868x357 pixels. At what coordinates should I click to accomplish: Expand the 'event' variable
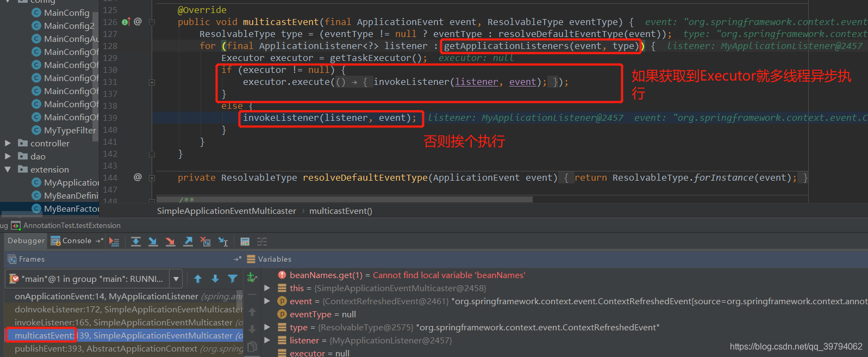point(267,301)
